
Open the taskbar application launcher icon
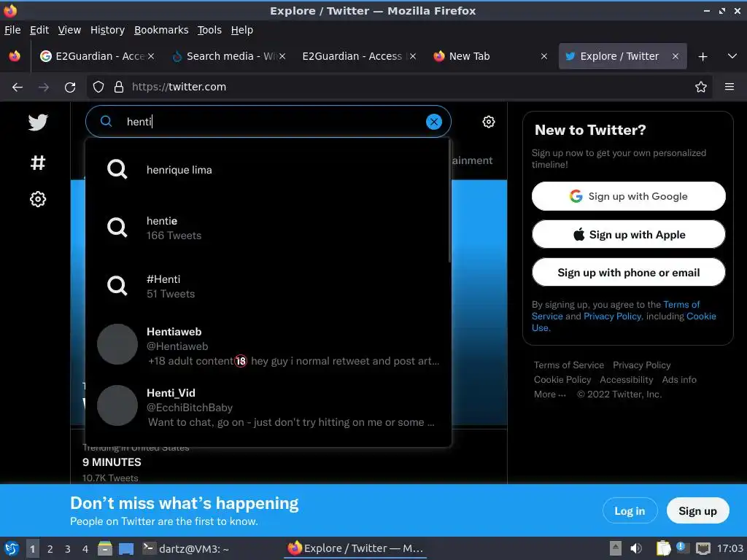(12, 548)
